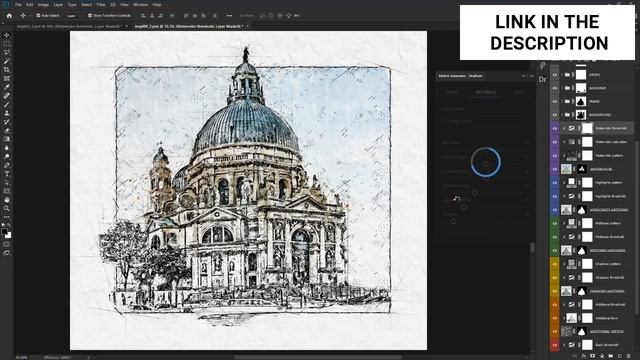Select the Shadows pattern layer name

click(x=608, y=264)
